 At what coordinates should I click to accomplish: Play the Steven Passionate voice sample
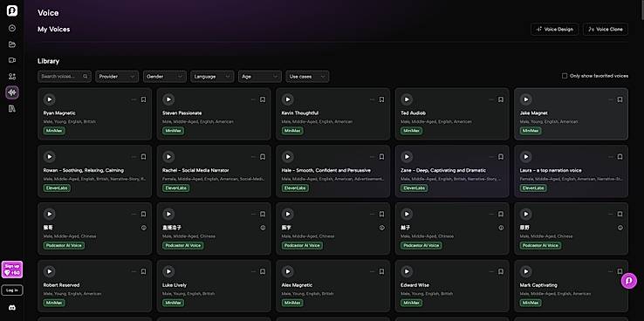tap(168, 99)
